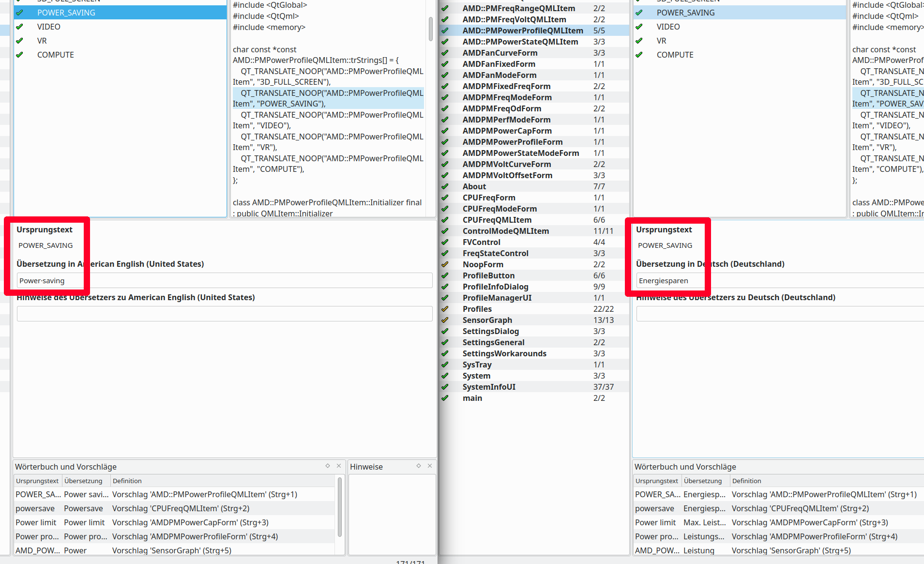The height and width of the screenshot is (564, 924).
Task: Float the Hinweise panel
Action: pos(419,466)
